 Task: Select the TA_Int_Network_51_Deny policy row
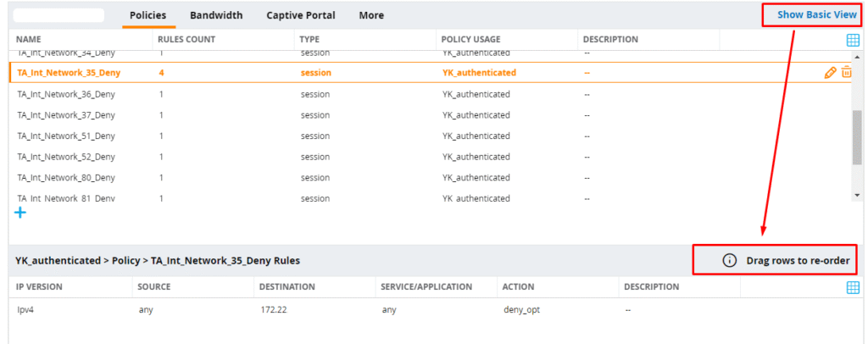coord(66,136)
